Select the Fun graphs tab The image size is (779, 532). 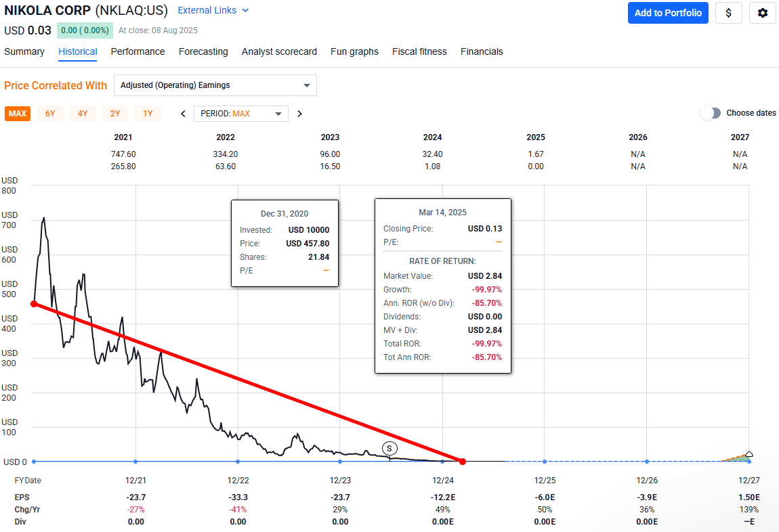click(354, 51)
